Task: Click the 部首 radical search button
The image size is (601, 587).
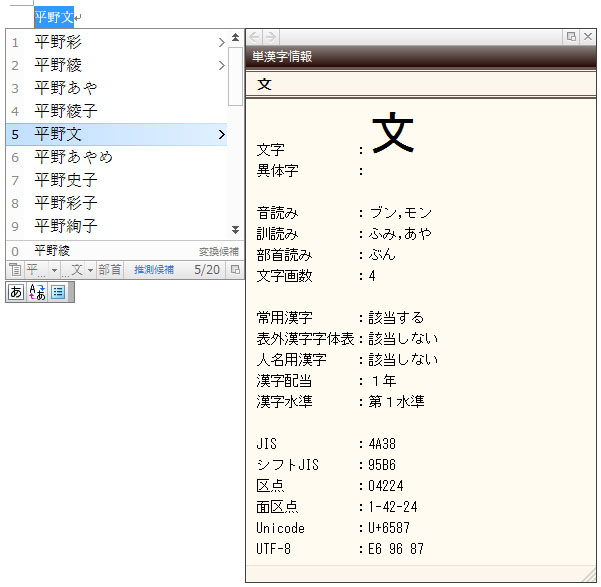Action: tap(110, 270)
